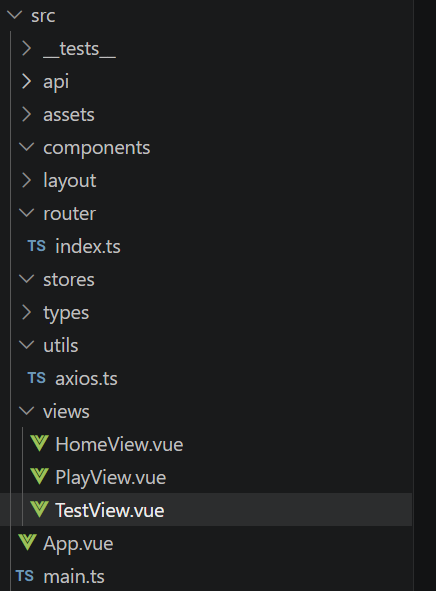
Task: Open main.ts file
Action: coord(74,577)
